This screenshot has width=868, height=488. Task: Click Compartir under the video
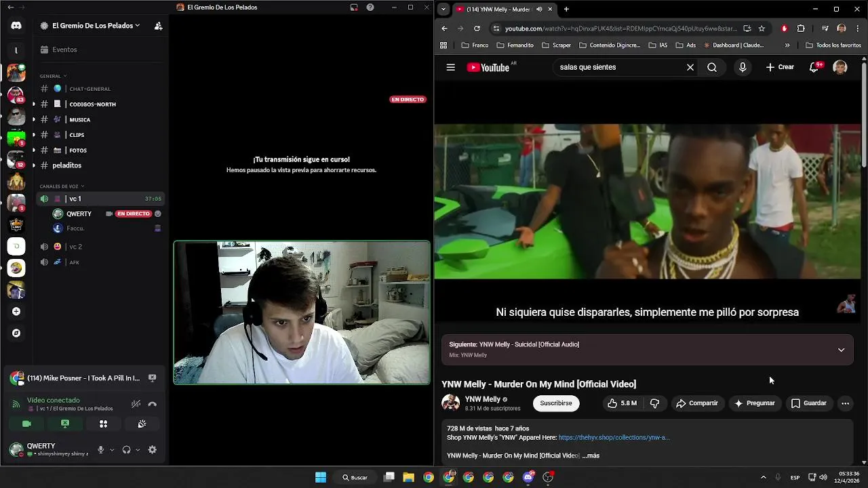[x=697, y=403]
